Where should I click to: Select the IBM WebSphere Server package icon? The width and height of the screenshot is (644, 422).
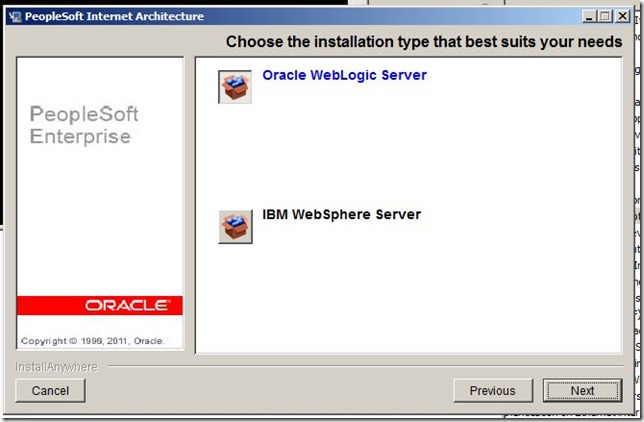235,227
